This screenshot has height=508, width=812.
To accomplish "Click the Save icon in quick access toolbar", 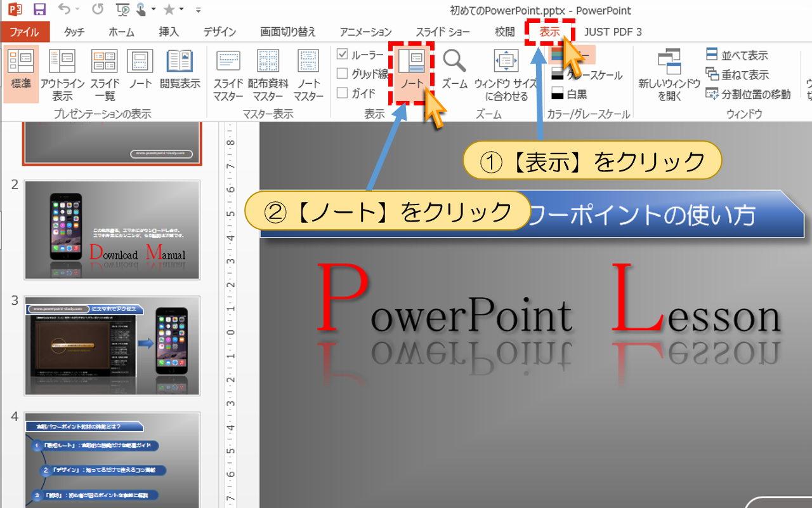I will 39,10.
